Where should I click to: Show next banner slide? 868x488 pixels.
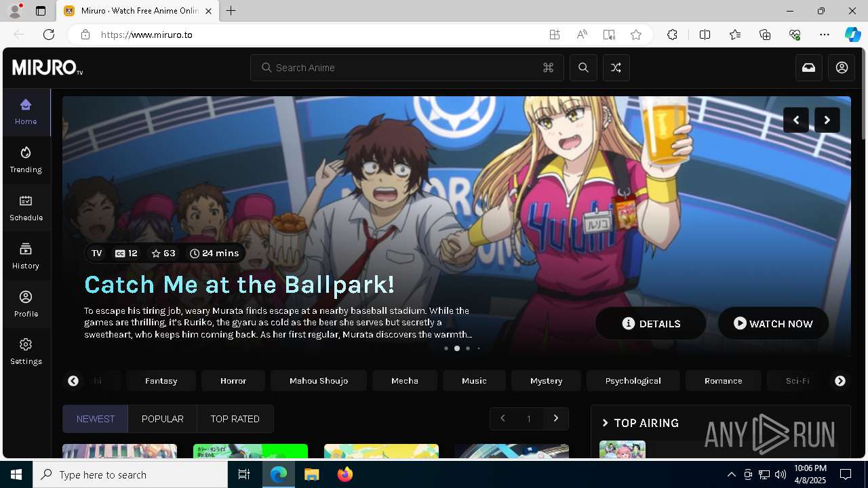point(827,120)
